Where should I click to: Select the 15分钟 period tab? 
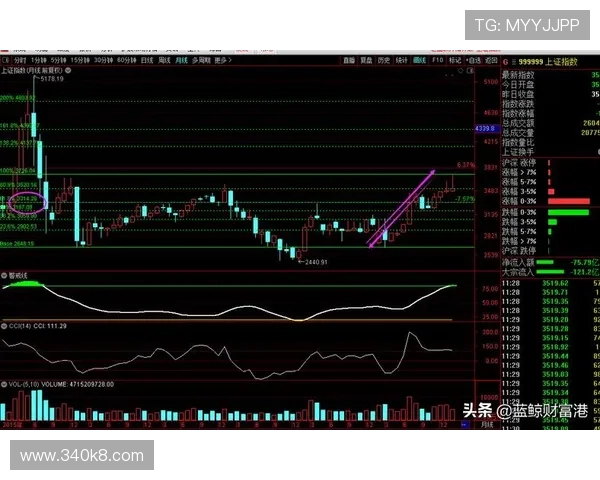point(80,60)
